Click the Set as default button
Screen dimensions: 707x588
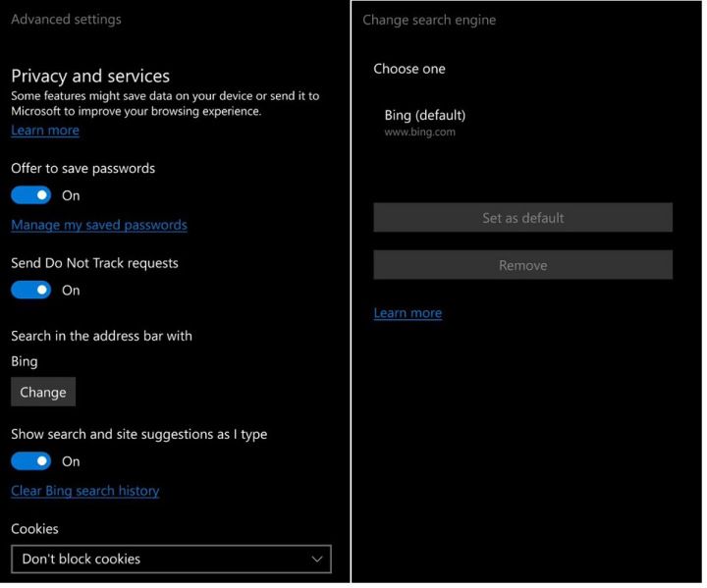[522, 218]
